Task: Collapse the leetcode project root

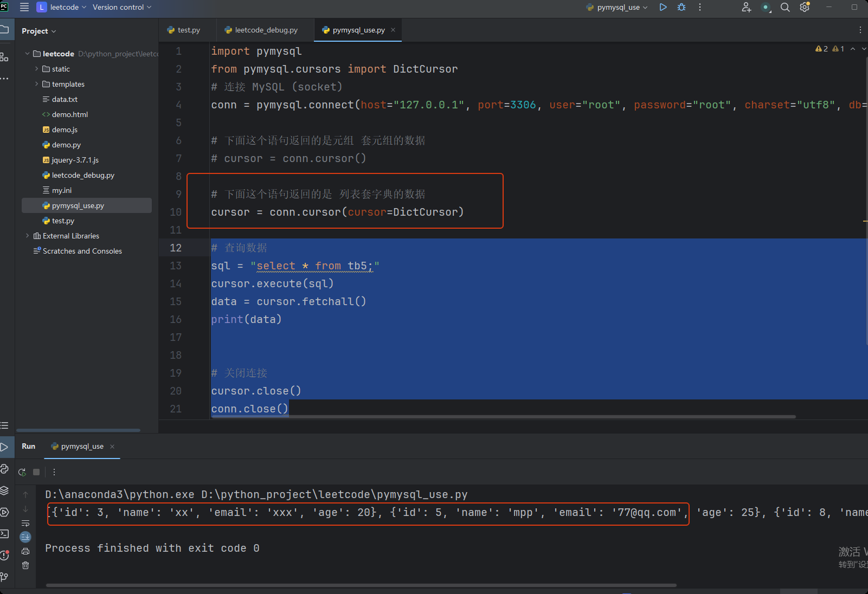Action: (27, 54)
